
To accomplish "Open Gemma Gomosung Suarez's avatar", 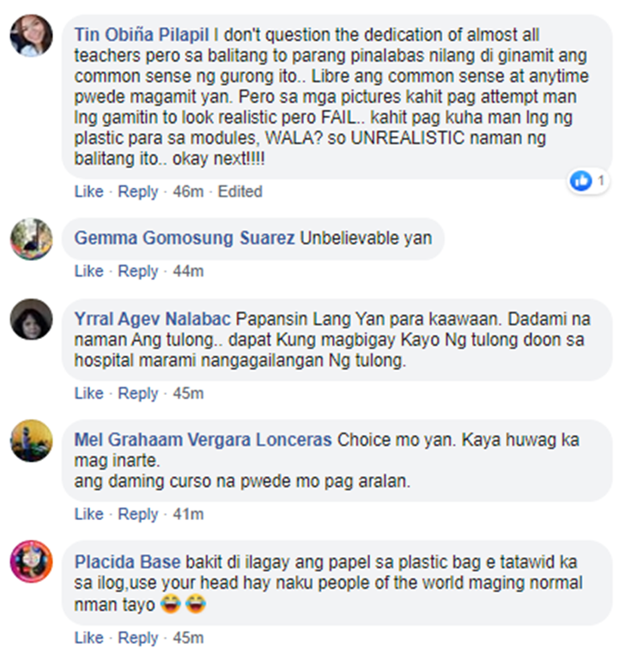I will [x=32, y=239].
